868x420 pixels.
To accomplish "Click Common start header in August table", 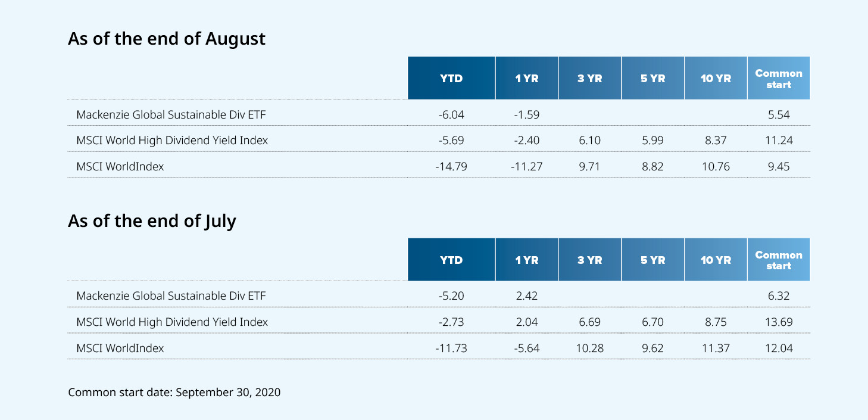I will click(x=779, y=78).
